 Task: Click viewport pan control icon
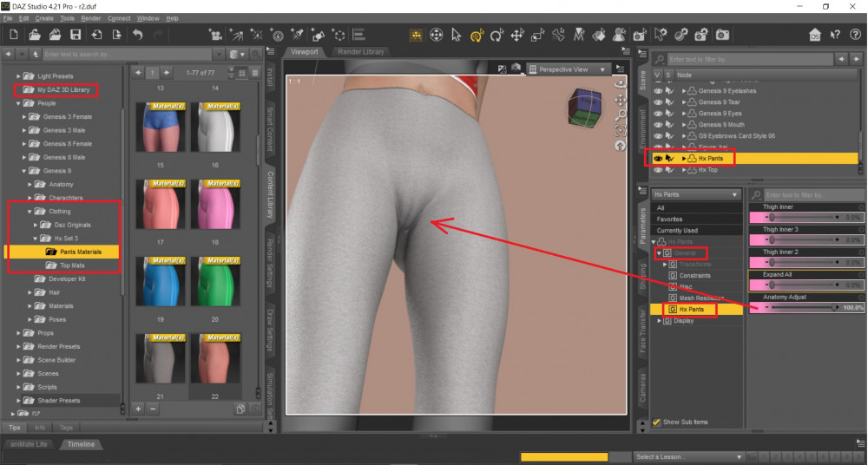click(x=621, y=100)
